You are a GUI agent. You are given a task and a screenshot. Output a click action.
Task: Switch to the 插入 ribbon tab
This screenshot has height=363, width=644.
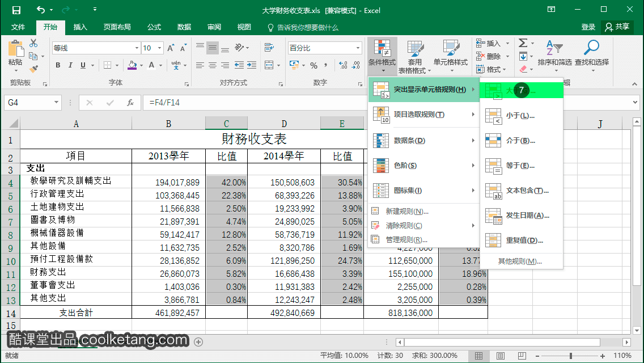pyautogui.click(x=80, y=27)
